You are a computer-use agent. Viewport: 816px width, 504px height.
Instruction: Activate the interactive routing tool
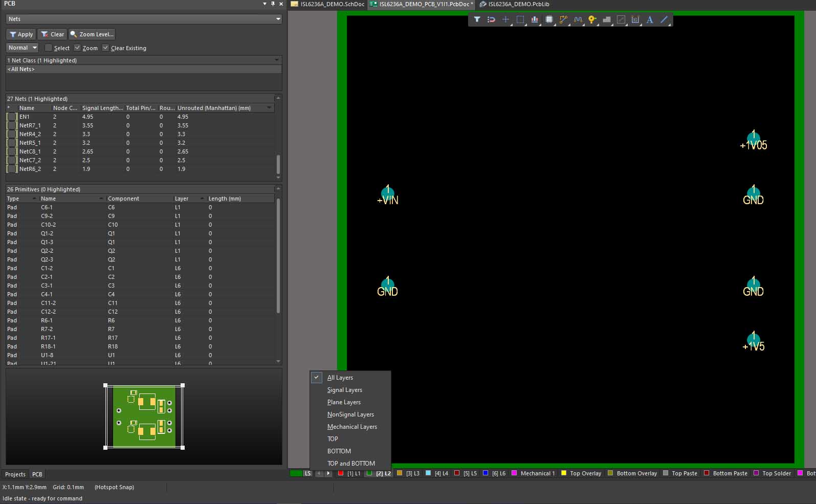[563, 19]
